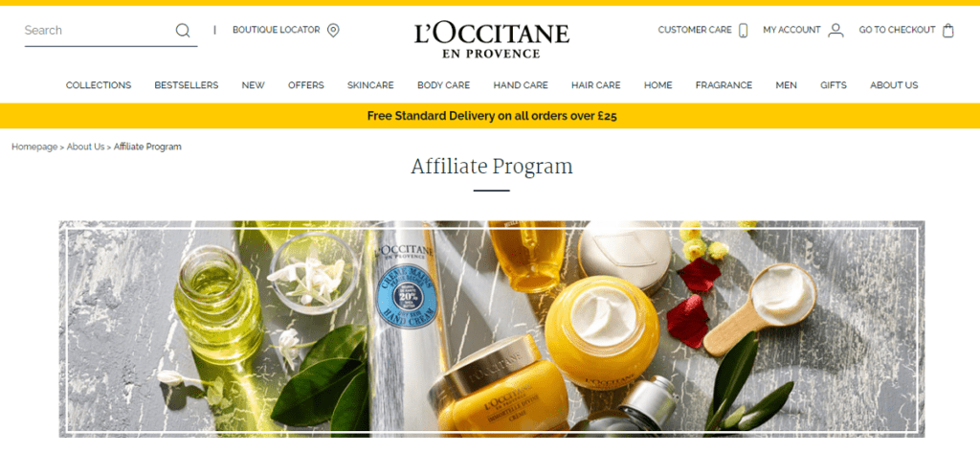Click the affiliate program product banner image
Viewport: 980px width, 454px height.
coord(492,329)
